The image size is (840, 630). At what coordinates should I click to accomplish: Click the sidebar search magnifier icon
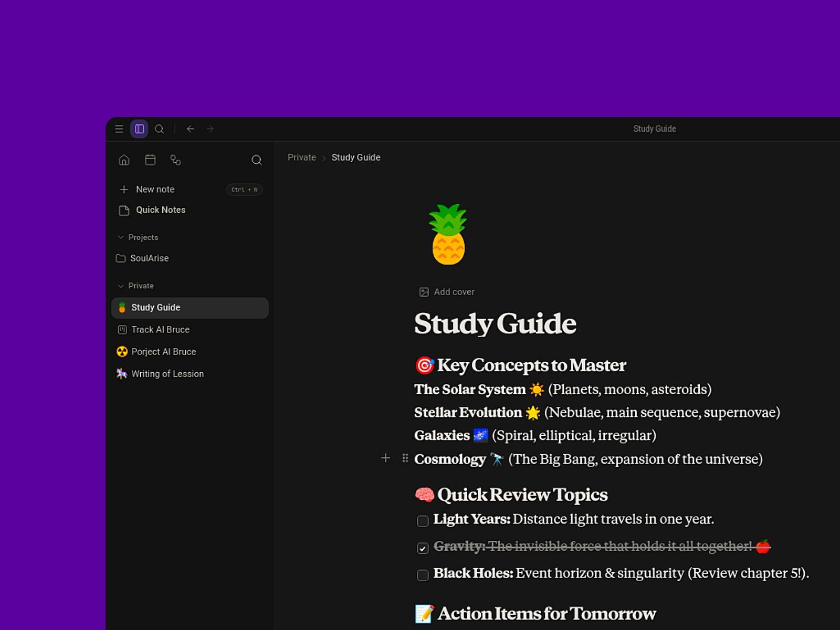point(257,160)
